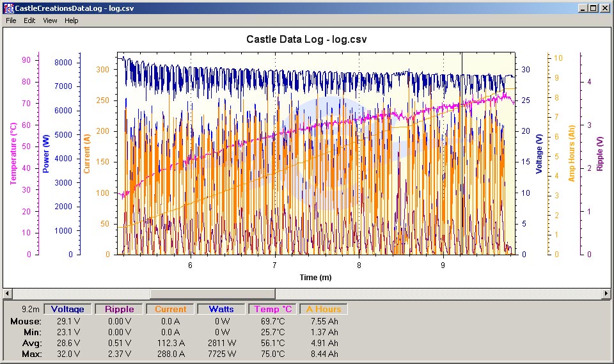Click the 'Current (A)' axis label
Image resolution: width=614 pixels, height=364 pixels.
coord(87,154)
